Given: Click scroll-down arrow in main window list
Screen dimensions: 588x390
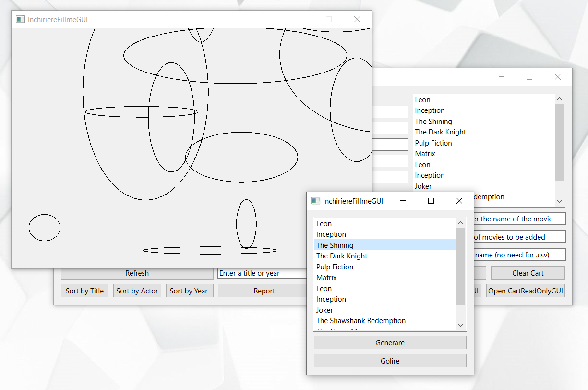Looking at the screenshot, I should 559,202.
